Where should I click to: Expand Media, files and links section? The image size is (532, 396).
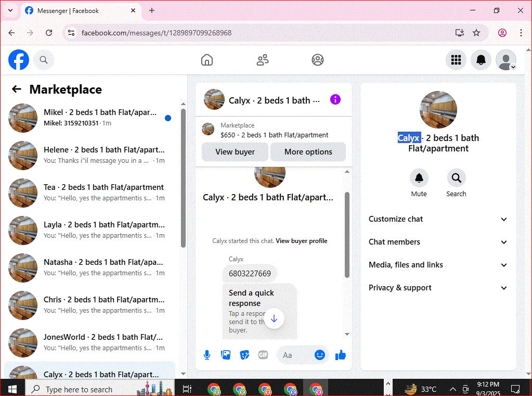click(438, 265)
